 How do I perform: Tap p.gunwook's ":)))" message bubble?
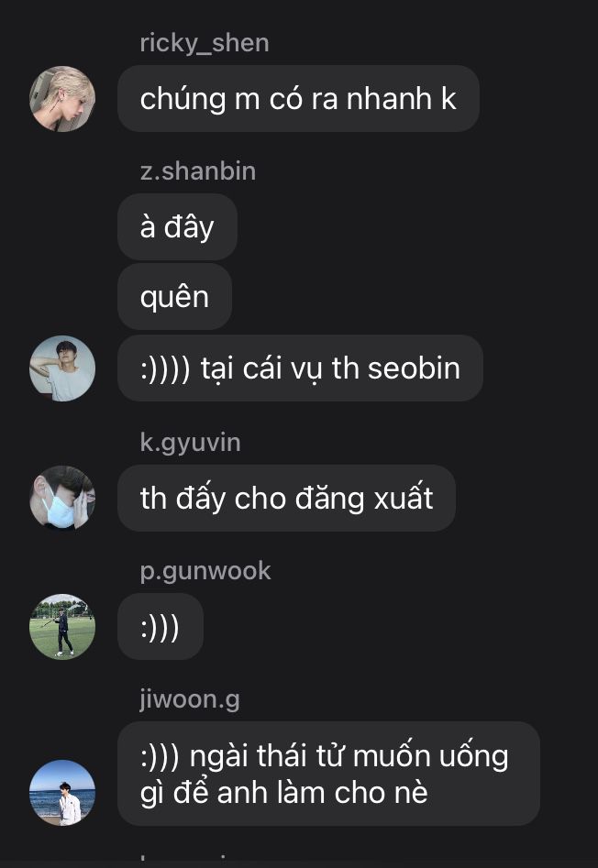[x=160, y=627]
